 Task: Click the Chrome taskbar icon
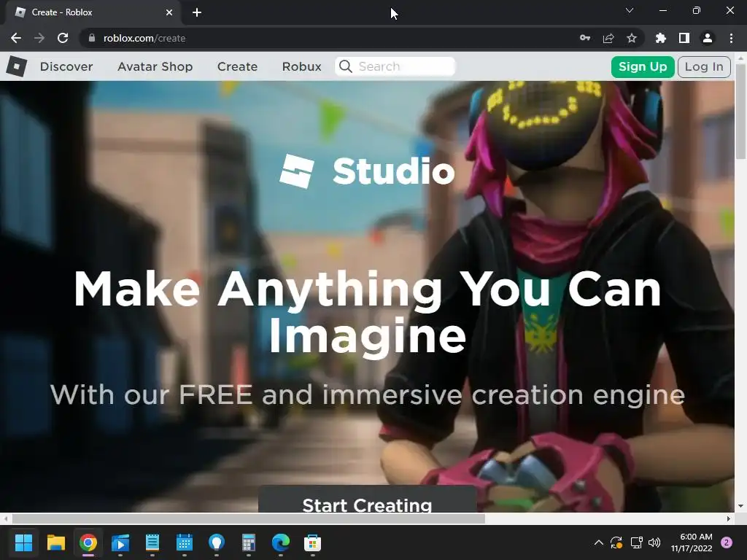coord(88,542)
